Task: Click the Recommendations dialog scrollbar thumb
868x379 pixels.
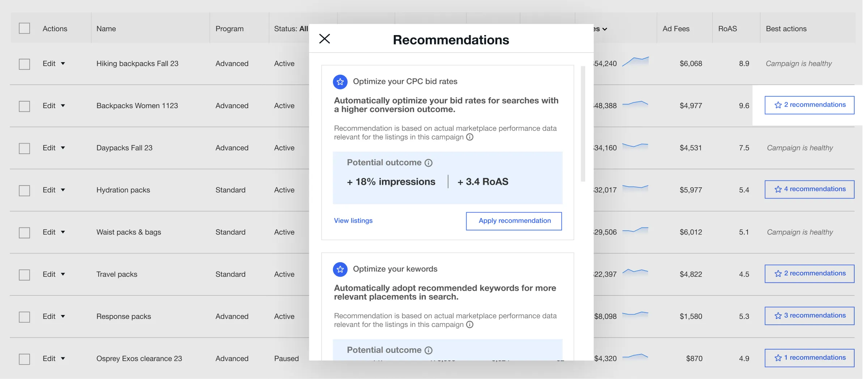Action: 583,123
